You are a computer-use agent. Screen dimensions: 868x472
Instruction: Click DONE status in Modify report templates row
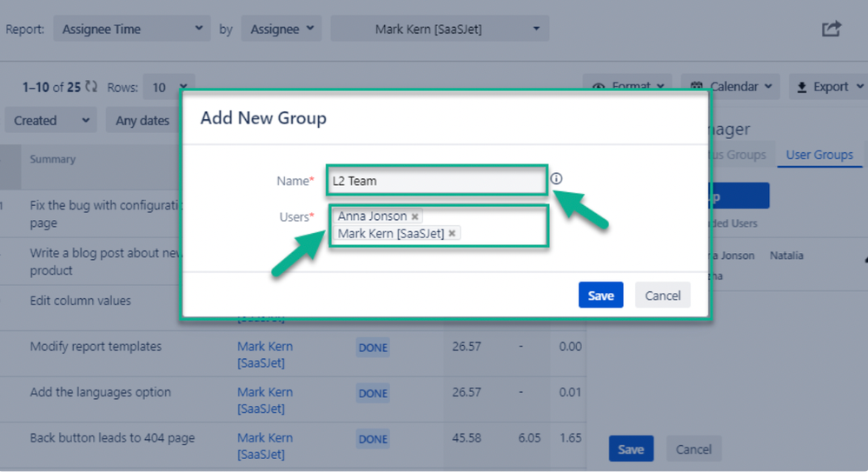tap(373, 348)
